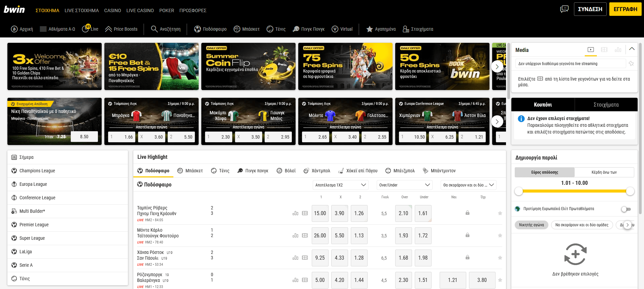Screen dimensions: 644x289
Task: Favorite the Μόντε Κάρλο match star
Action: [x=500, y=235]
